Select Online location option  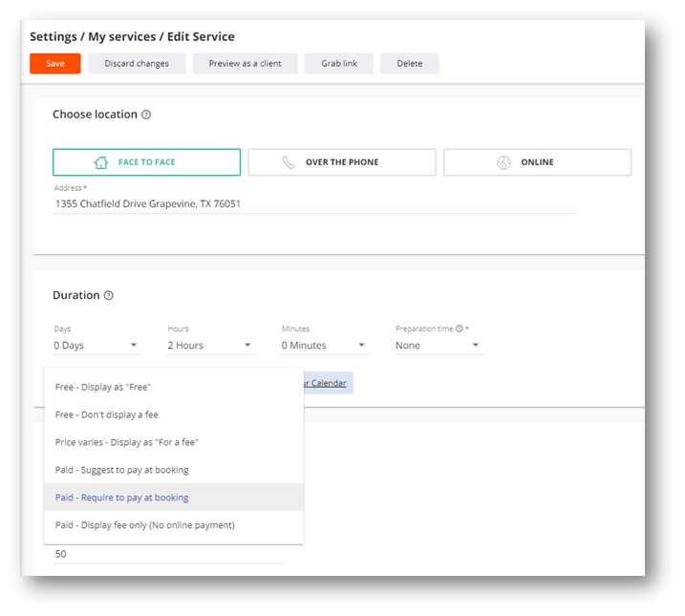tap(537, 162)
